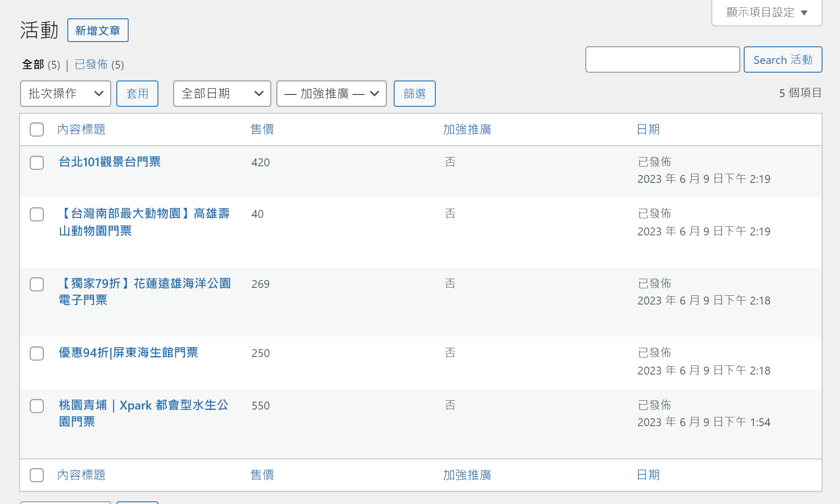Image resolution: width=840 pixels, height=504 pixels.
Task: Select the 花蓮遠雄海洋公園 row checkbox
Action: (37, 284)
